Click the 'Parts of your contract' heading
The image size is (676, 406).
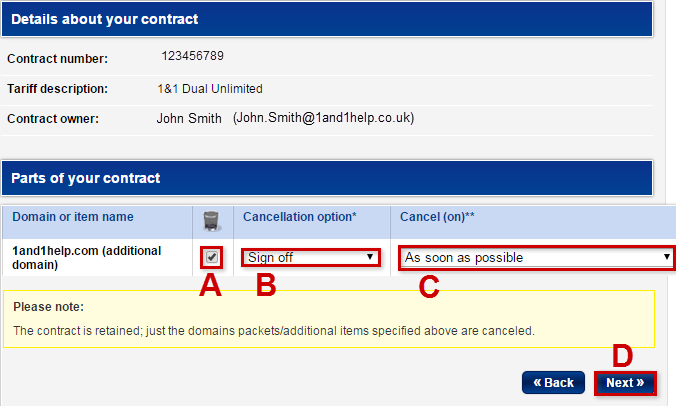85,178
